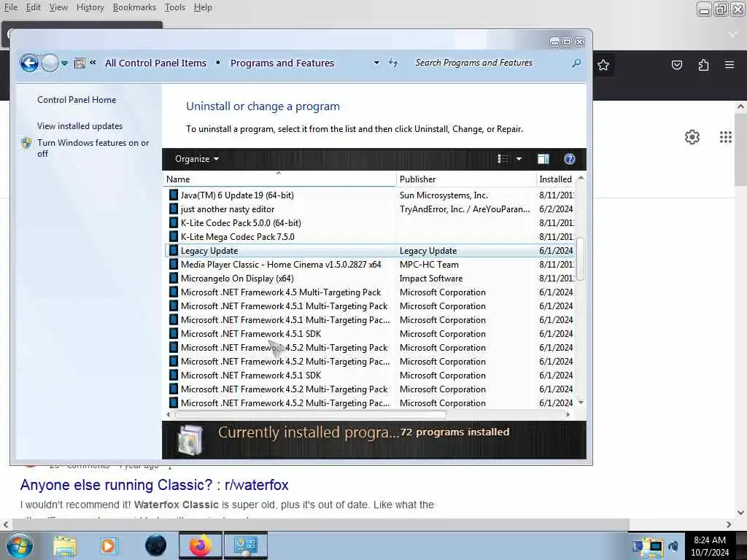The width and height of the screenshot is (747, 560).
Task: Open the View menu in Firefox
Action: click(58, 7)
